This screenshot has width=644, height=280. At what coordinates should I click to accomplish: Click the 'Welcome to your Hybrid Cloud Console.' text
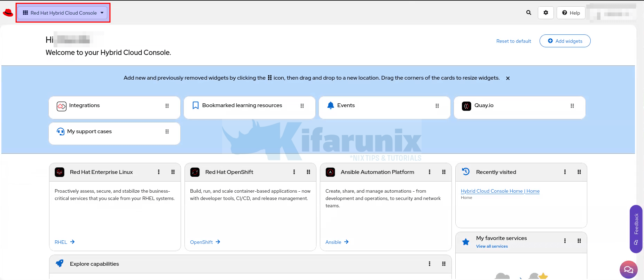108,53
